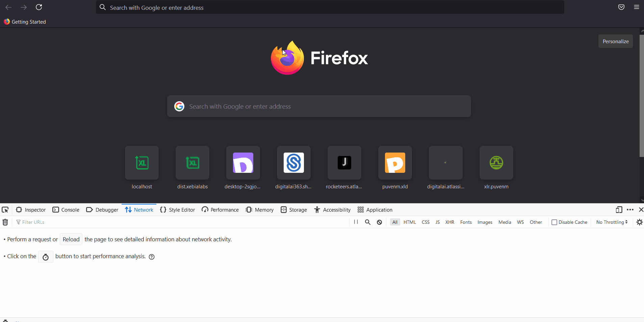
Task: Toggle Responsive Design Mode icon
Action: pos(619,210)
